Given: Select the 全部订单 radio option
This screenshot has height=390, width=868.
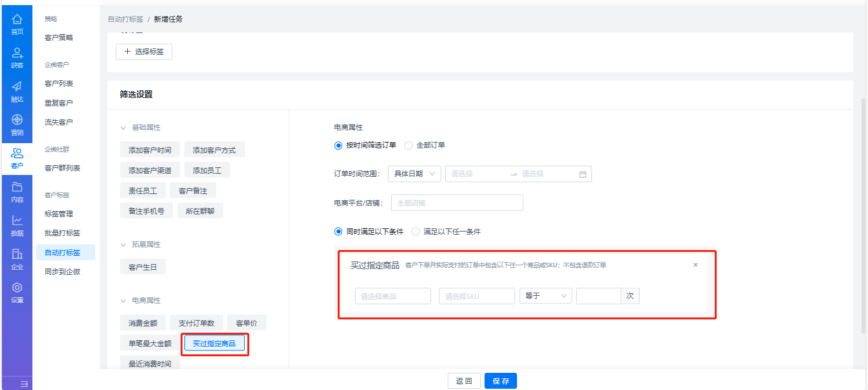Looking at the screenshot, I should 409,145.
